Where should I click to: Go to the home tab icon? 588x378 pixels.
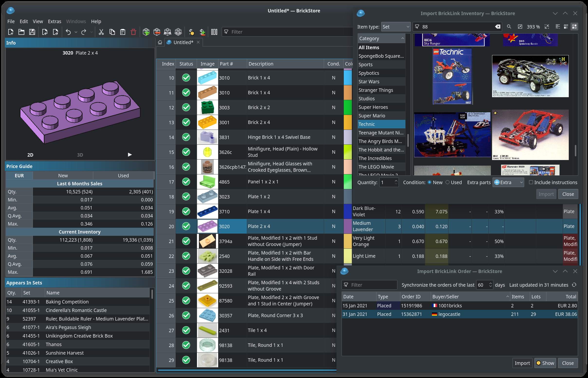point(160,42)
